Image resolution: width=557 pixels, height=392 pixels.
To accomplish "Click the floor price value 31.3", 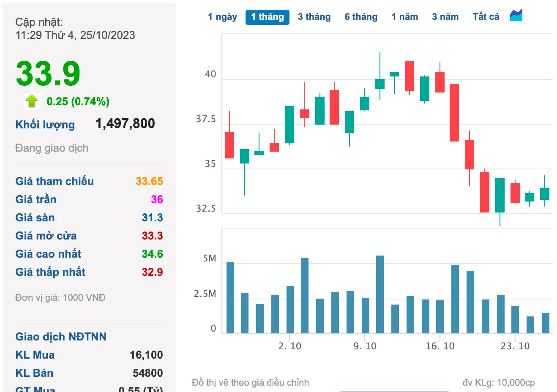I will coord(152,218).
